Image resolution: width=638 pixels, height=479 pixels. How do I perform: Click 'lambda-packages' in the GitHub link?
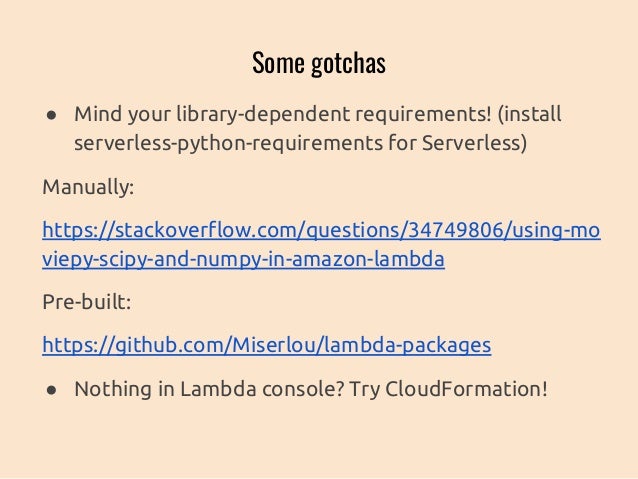pyautogui.click(x=408, y=346)
